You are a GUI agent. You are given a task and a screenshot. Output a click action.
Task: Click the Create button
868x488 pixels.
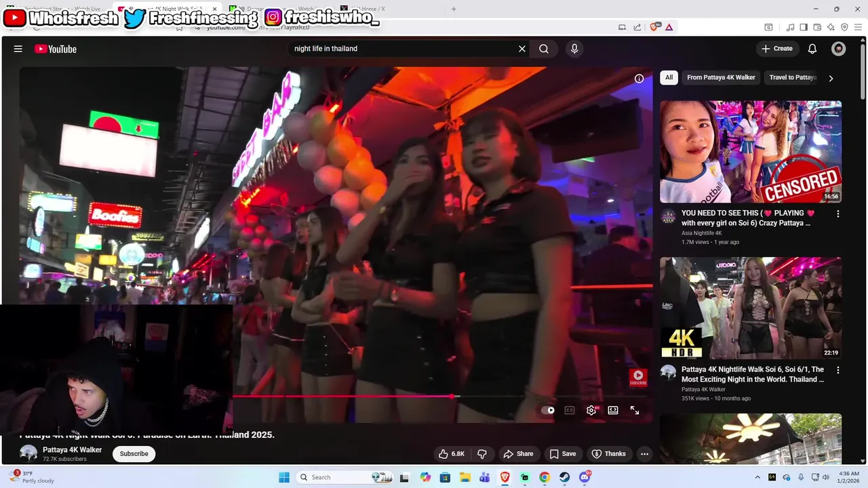tap(777, 49)
